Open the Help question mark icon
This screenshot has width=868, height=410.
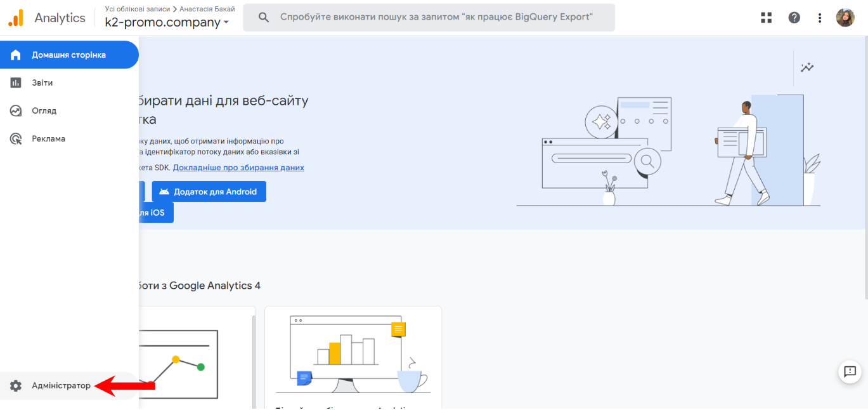point(794,17)
